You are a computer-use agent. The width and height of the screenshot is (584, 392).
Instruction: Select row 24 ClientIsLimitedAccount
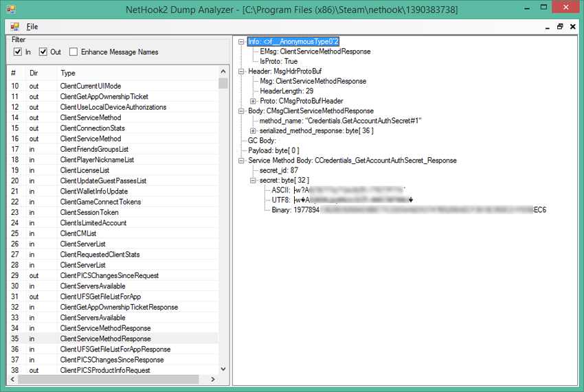(x=113, y=223)
